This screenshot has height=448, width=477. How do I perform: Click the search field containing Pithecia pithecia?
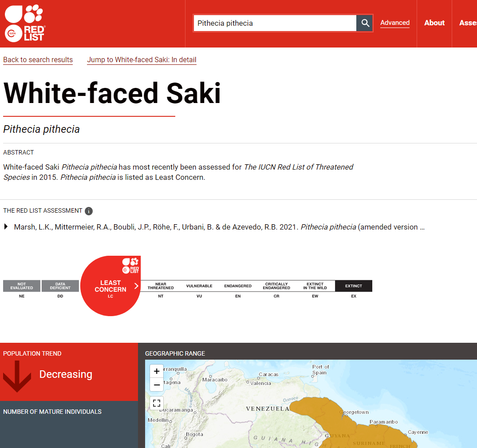click(275, 23)
